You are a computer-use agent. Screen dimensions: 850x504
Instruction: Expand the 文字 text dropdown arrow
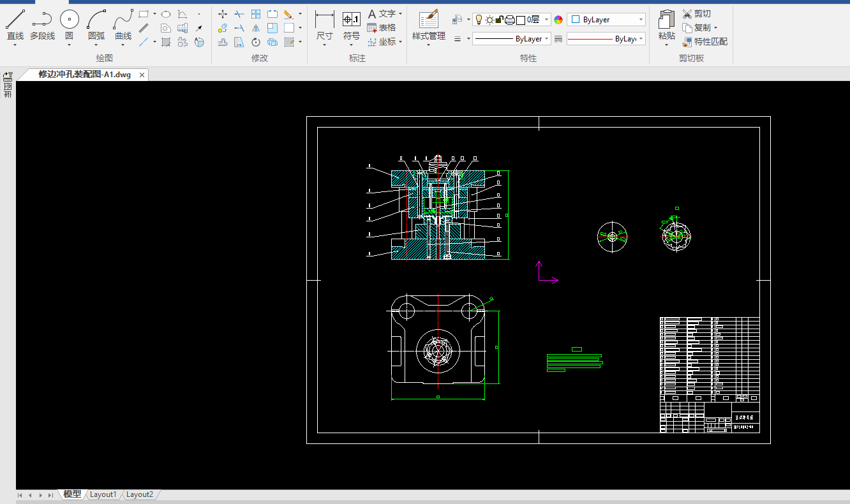pos(400,13)
